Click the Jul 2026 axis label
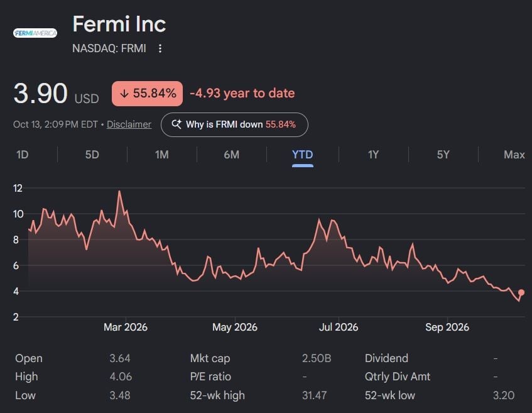The height and width of the screenshot is (413, 532). (x=339, y=327)
